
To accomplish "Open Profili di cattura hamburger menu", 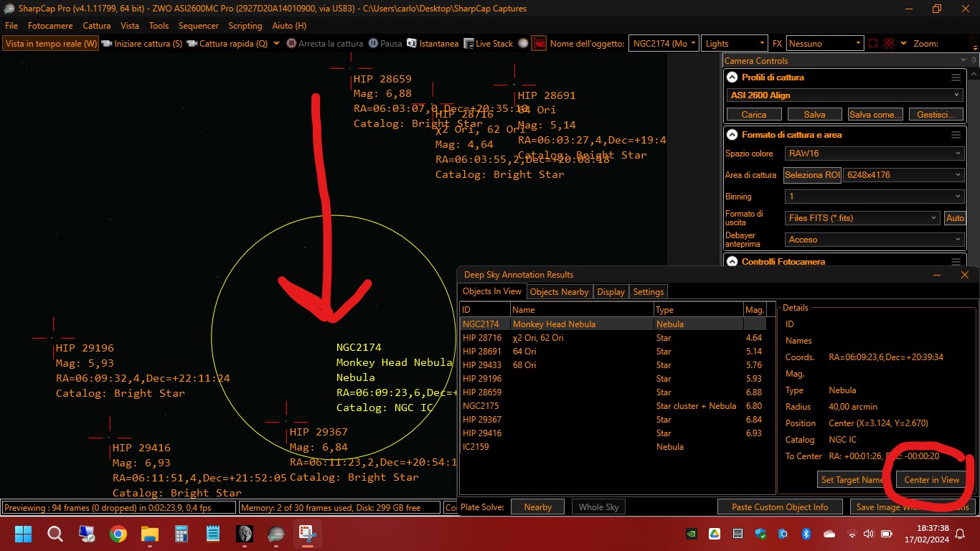I will 956,77.
